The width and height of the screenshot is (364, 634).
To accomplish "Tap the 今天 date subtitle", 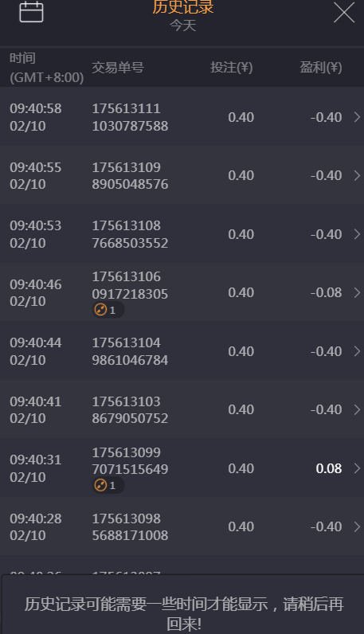I will click(x=183, y=25).
